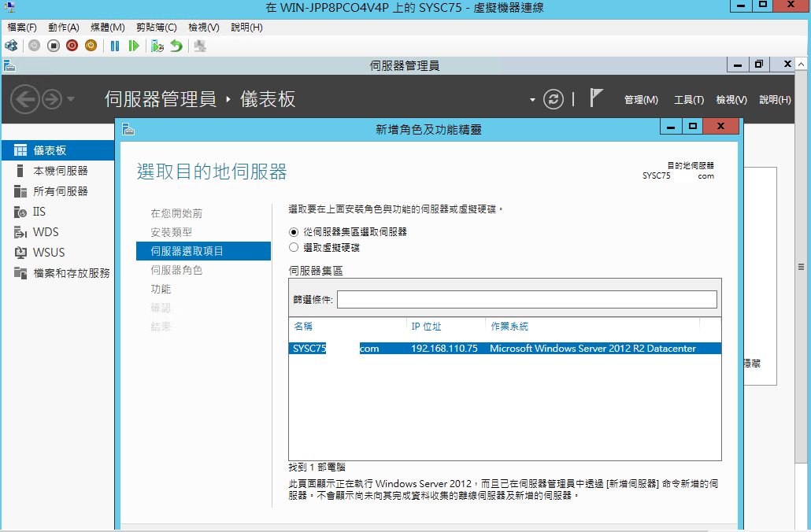Go to the 安裝類型 wizard step
811x532 pixels.
click(x=171, y=232)
